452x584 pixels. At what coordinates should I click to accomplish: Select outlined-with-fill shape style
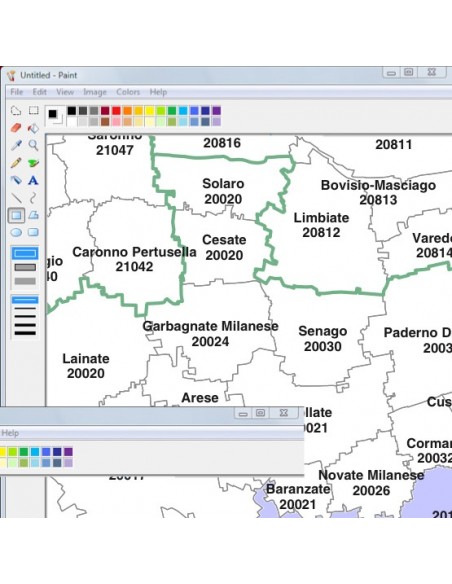pyautogui.click(x=25, y=267)
